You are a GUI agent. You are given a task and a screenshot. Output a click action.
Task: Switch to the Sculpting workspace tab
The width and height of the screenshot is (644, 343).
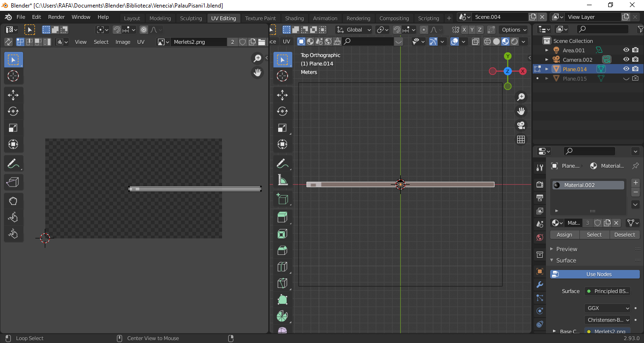(191, 18)
